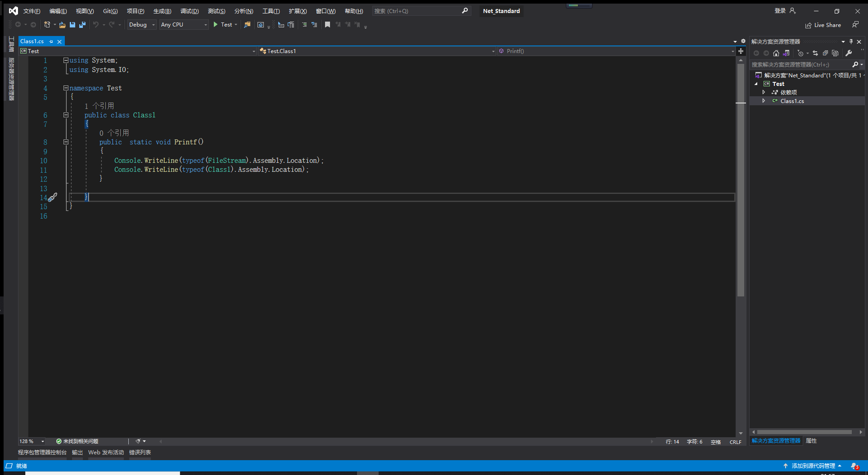Click the Navigate Backward toolbar icon
Image resolution: width=868 pixels, height=475 pixels.
18,25
